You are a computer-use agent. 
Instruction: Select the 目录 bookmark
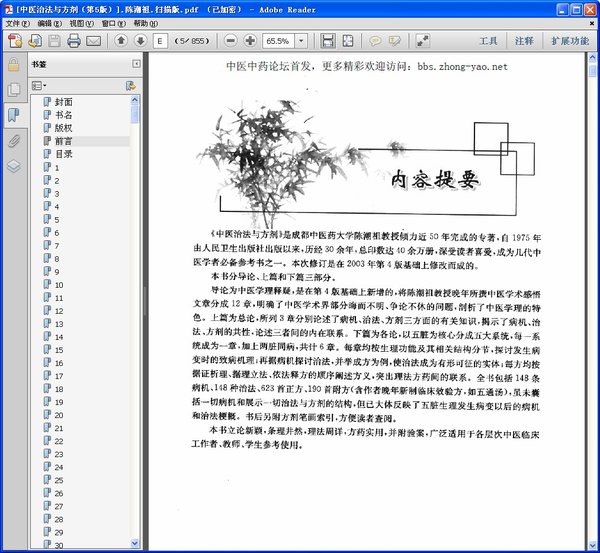(x=63, y=154)
